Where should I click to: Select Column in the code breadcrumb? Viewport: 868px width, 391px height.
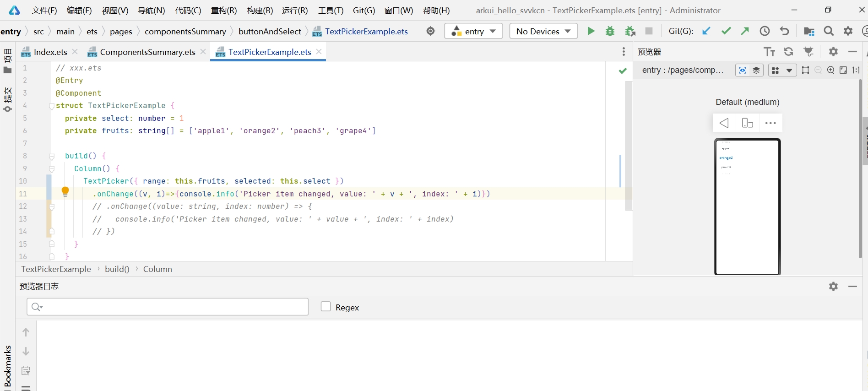click(x=157, y=269)
